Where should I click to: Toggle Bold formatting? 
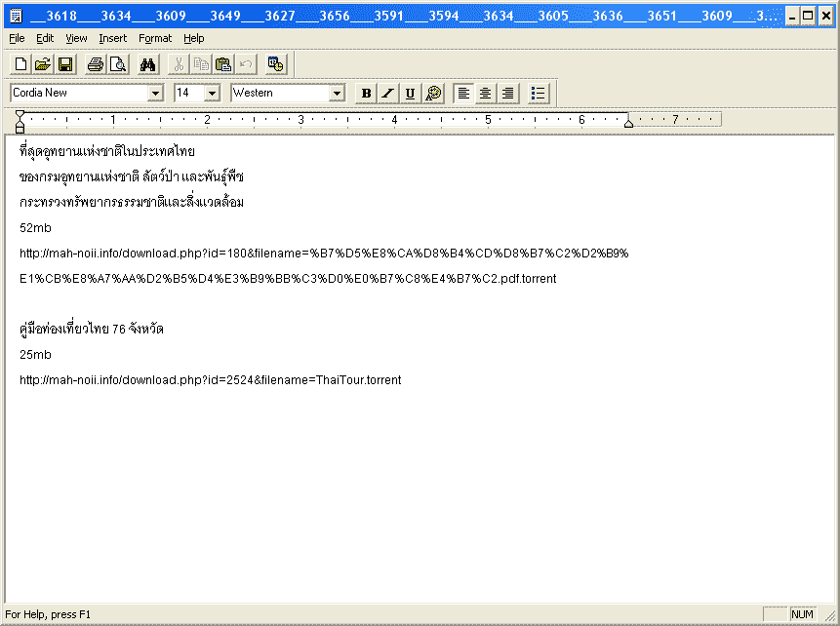tap(366, 93)
